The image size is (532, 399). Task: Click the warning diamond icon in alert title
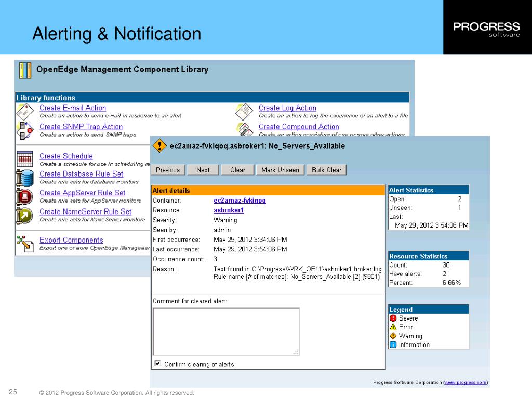point(159,145)
